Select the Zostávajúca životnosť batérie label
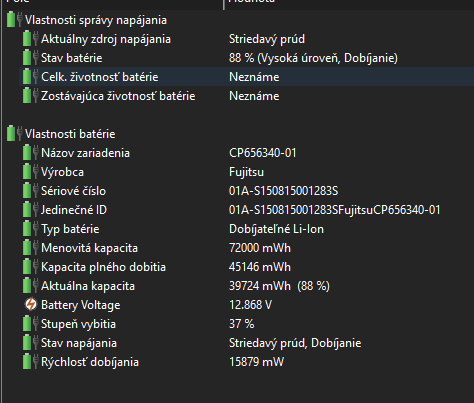This screenshot has height=403, width=474. click(118, 96)
